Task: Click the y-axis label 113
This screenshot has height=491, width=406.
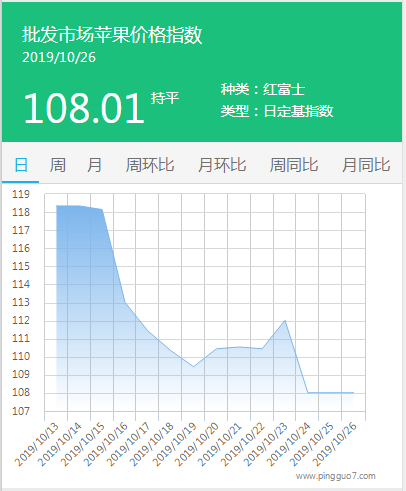Action: pos(21,302)
